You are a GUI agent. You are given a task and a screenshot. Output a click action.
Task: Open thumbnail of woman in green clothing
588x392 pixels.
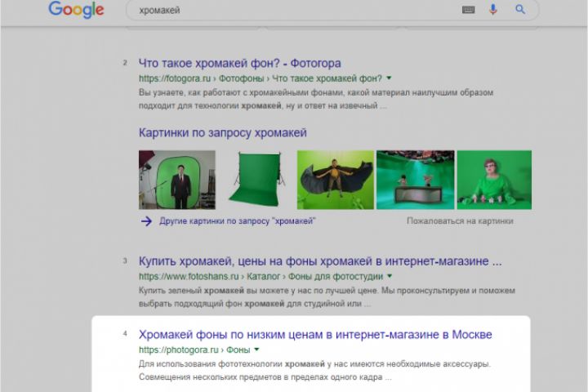(x=494, y=180)
